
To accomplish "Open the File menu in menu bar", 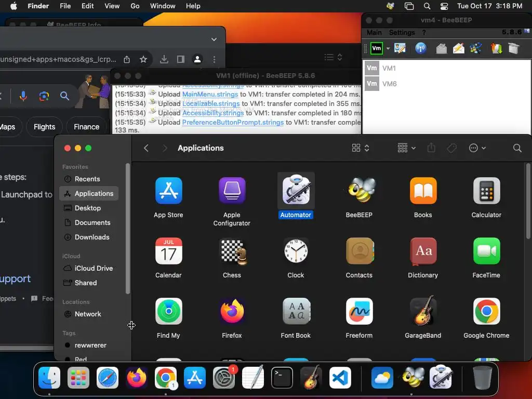I will (65, 6).
